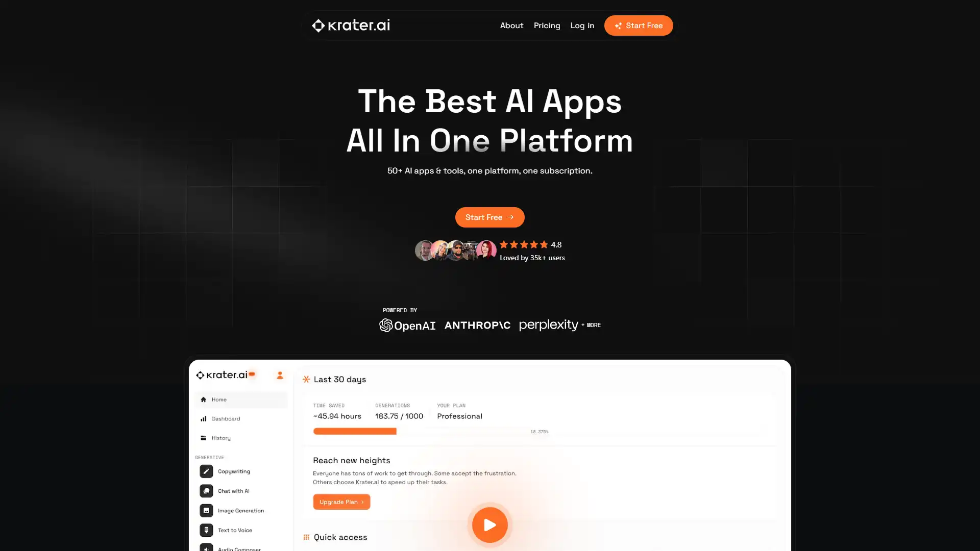
Task: Click the user profile icon
Action: [279, 375]
